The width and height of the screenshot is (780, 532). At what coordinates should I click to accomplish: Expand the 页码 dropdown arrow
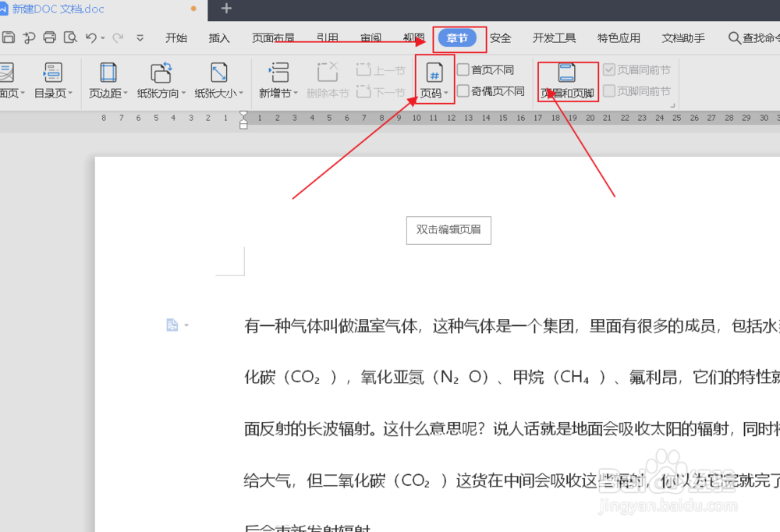446,93
